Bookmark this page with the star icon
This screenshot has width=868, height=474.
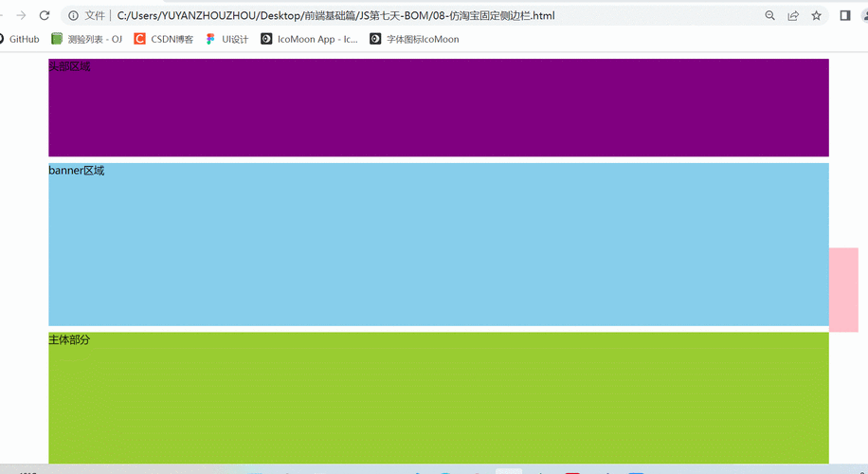pos(817,15)
